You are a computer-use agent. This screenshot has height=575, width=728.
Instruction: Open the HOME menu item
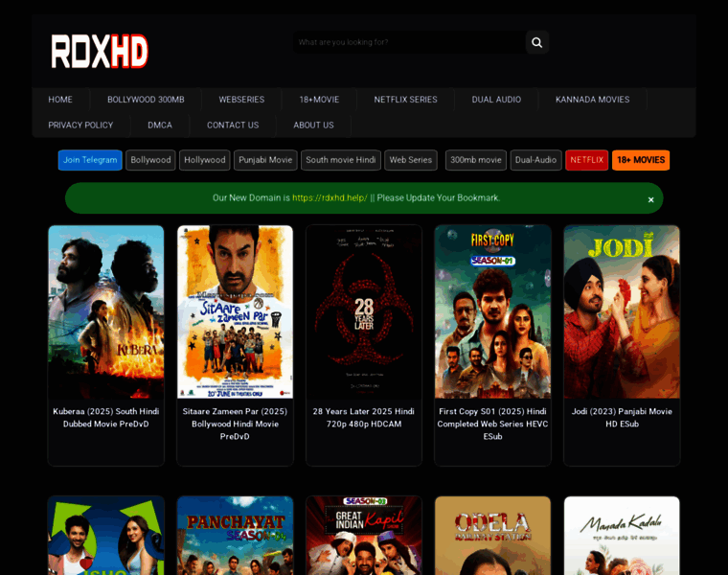click(60, 100)
